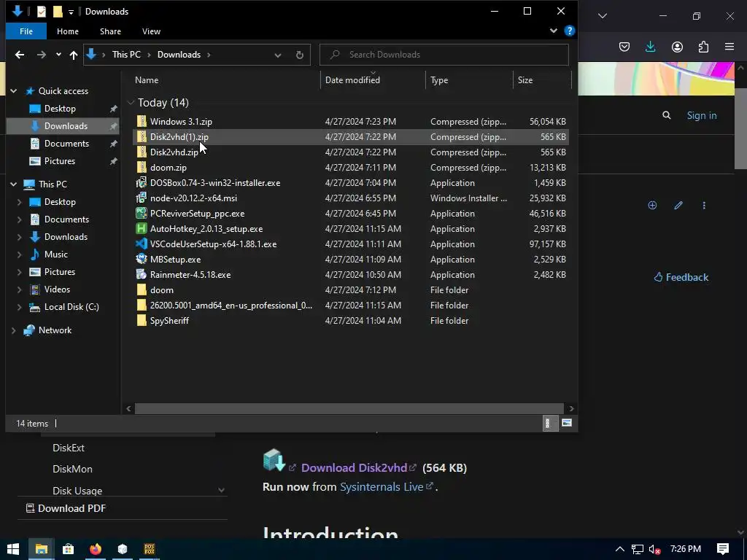Refresh the Downloads folder view

(x=299, y=55)
